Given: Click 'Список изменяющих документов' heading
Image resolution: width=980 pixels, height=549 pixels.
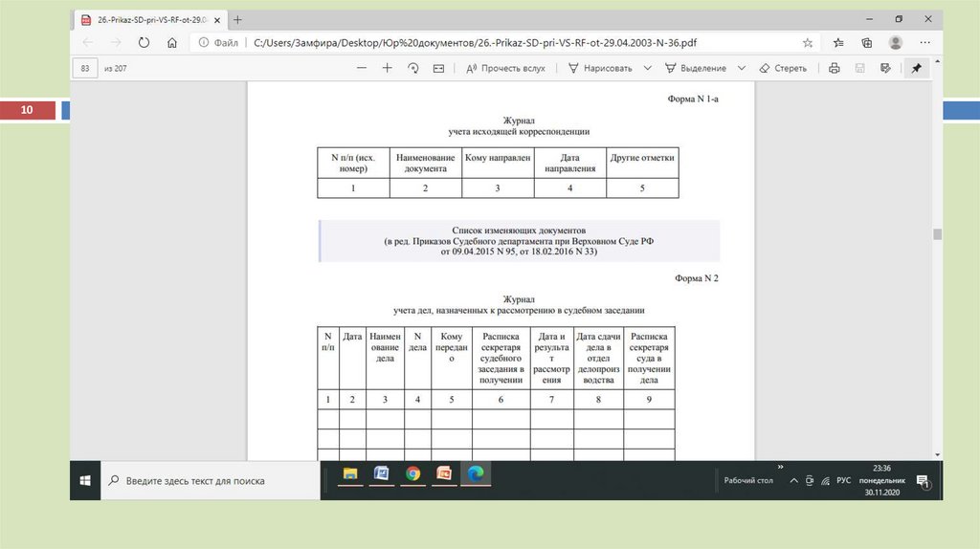Looking at the screenshot, I should pyautogui.click(x=519, y=230).
